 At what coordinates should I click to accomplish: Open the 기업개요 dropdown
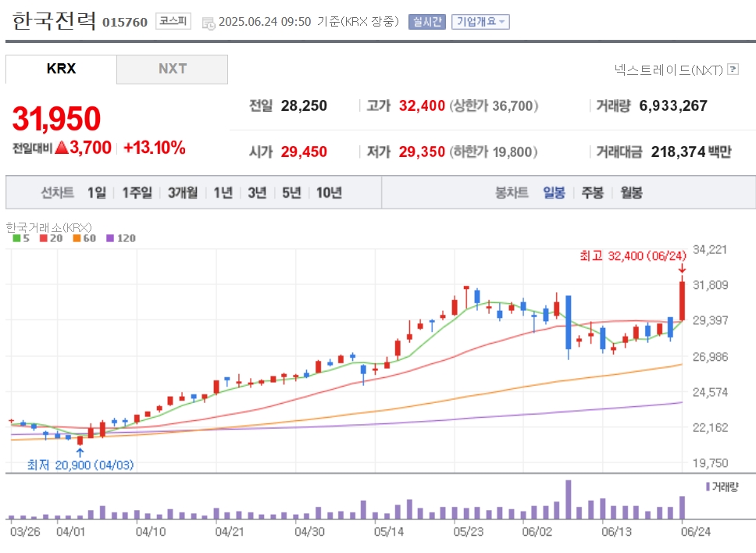[x=480, y=22]
